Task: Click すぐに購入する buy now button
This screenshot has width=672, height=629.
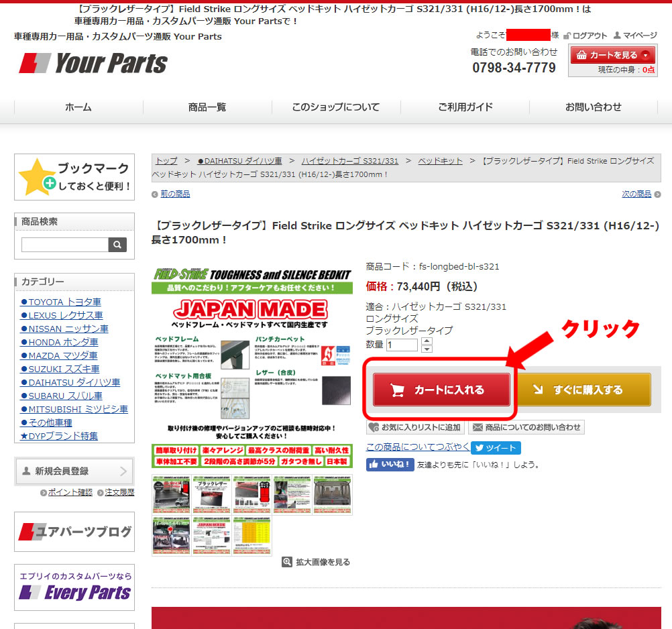Action: coord(585,390)
